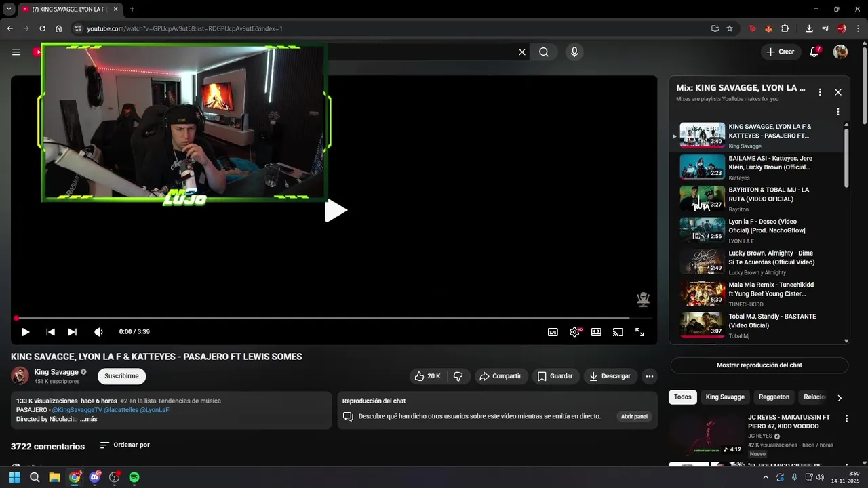Open Chrome downloads icon
The width and height of the screenshot is (868, 488).
click(809, 28)
